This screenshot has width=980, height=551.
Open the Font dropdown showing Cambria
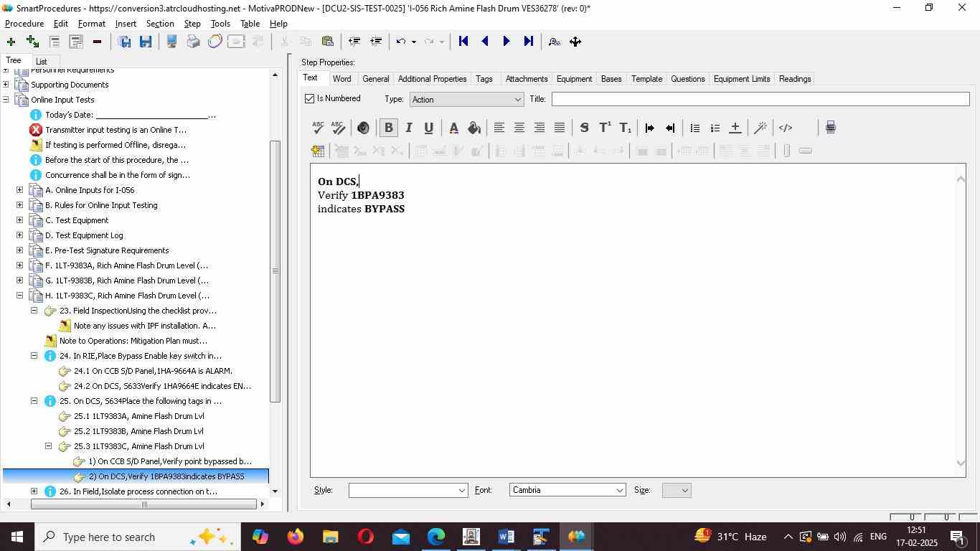coord(567,491)
